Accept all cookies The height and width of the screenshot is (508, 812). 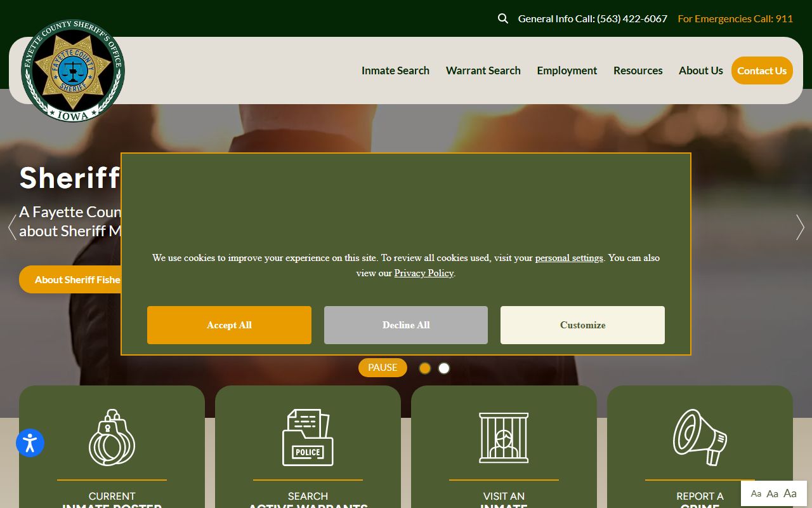pyautogui.click(x=229, y=325)
